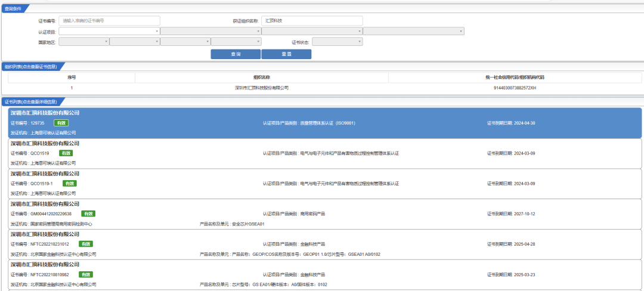Image resolution: width=644 pixels, height=291 pixels.
Task: Click expiry date 2025-03-23
Action: (x=525, y=274)
